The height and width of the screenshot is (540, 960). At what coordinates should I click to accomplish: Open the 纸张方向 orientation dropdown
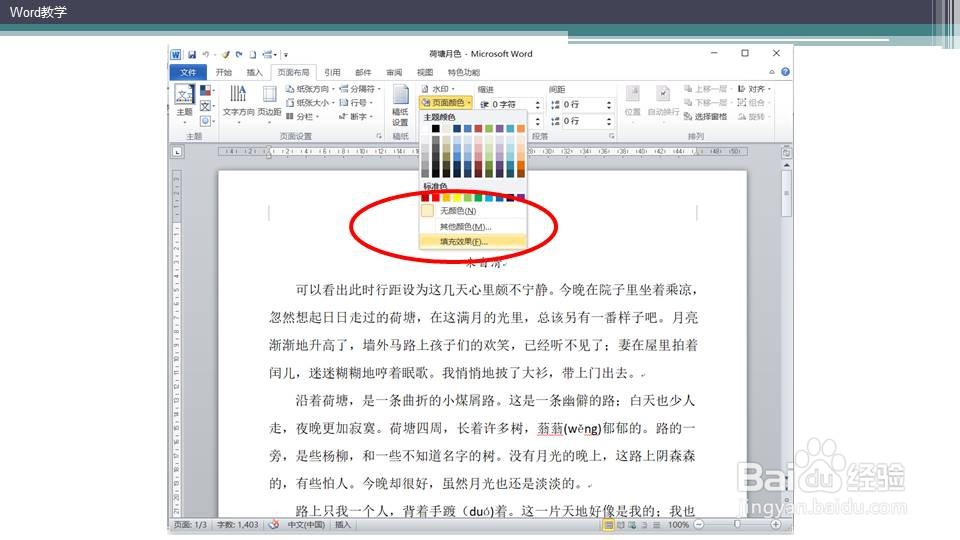310,89
